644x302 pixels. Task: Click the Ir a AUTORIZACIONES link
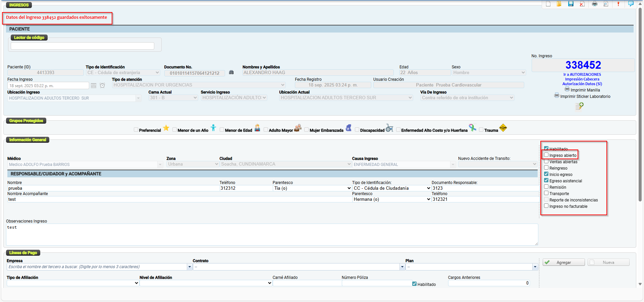pos(582,74)
